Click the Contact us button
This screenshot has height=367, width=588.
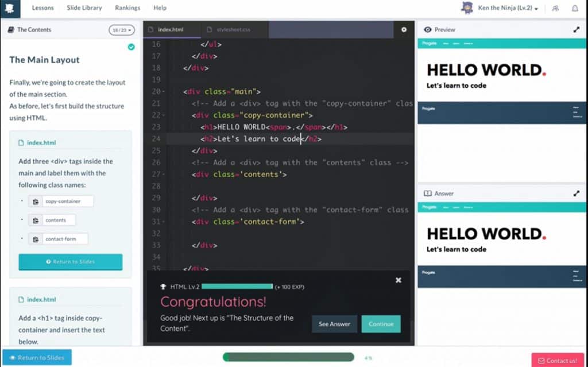click(x=558, y=360)
